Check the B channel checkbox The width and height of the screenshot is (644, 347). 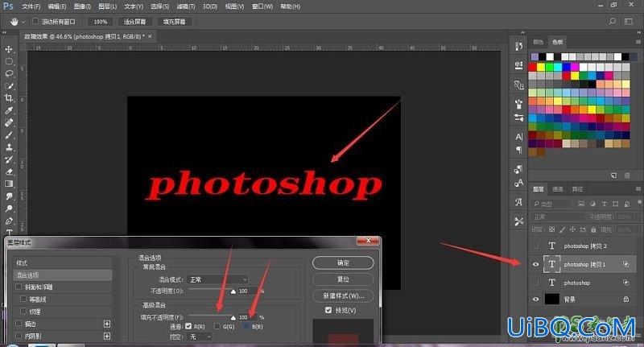(246, 326)
